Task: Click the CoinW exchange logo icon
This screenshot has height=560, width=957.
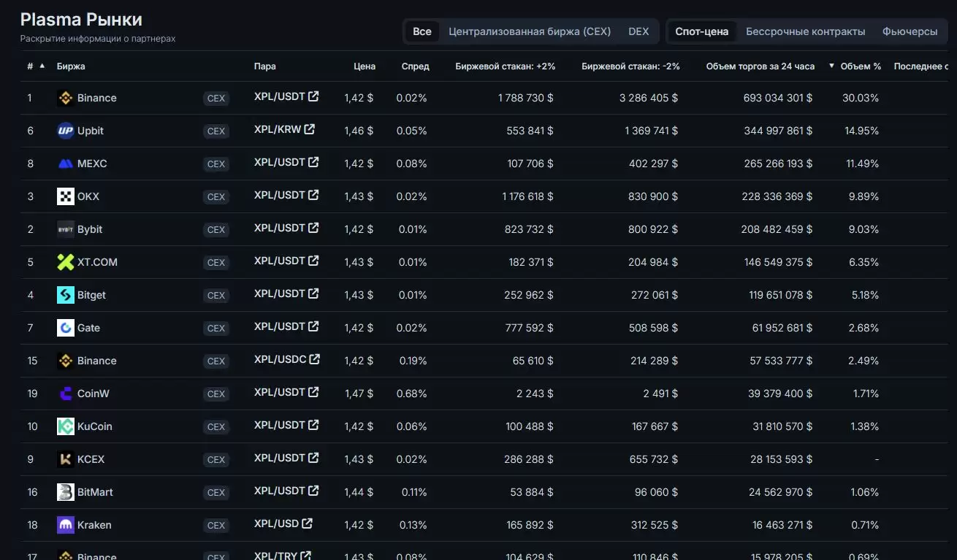Action: (x=66, y=394)
